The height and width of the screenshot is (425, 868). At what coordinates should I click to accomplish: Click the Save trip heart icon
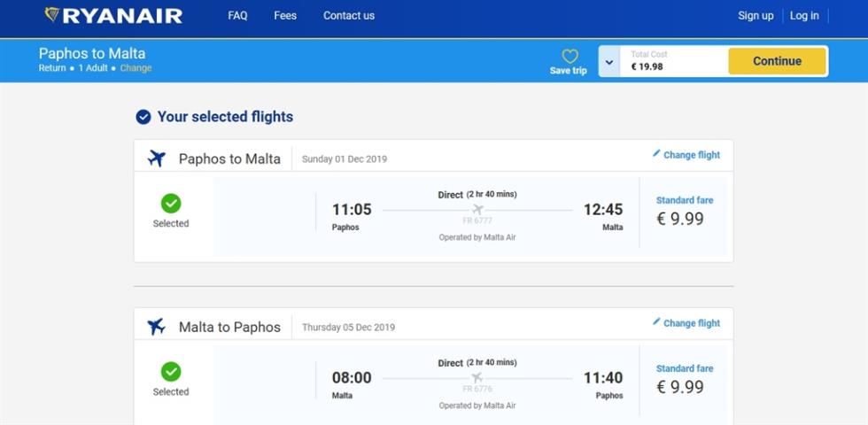(x=570, y=56)
